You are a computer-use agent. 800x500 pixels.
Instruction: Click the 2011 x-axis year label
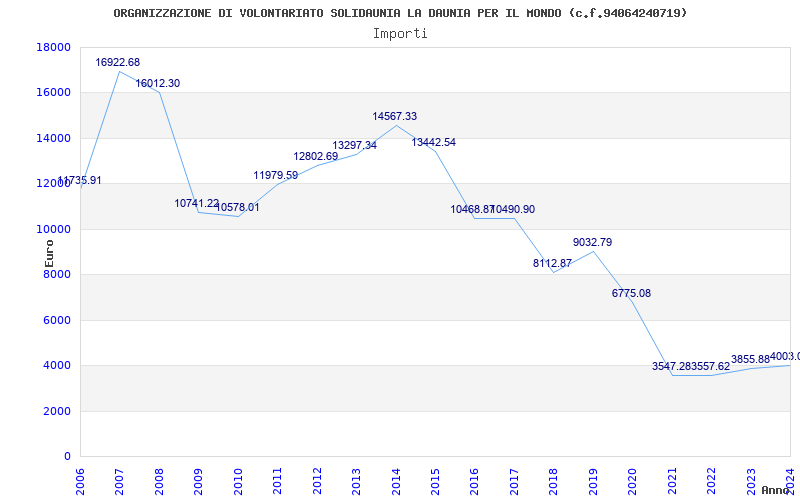(x=278, y=482)
